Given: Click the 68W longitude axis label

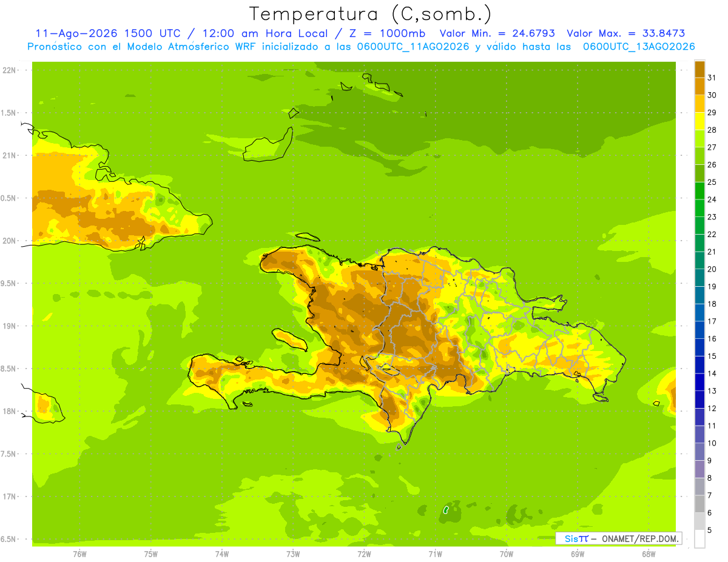Looking at the screenshot, I should coord(649,554).
